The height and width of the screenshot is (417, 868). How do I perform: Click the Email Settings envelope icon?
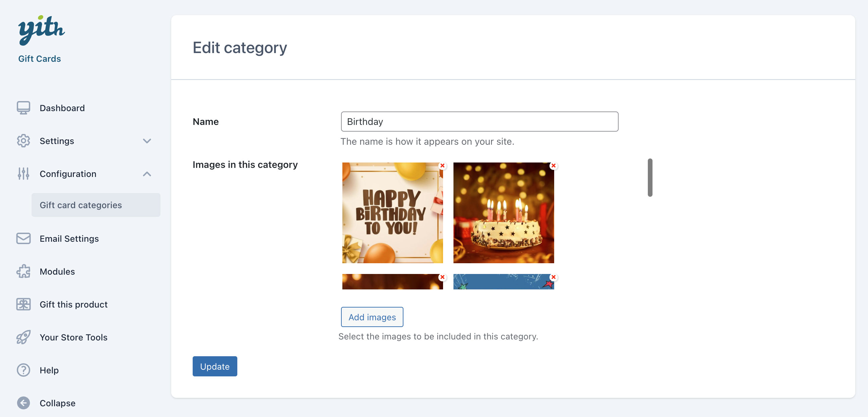point(23,239)
